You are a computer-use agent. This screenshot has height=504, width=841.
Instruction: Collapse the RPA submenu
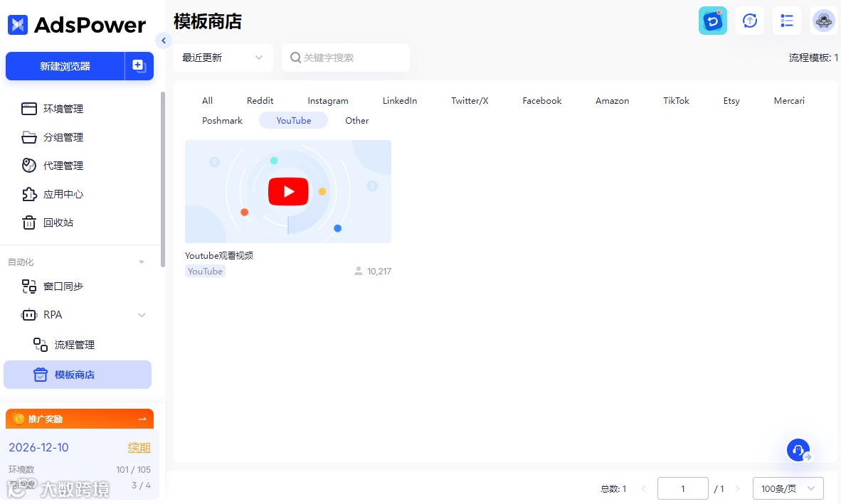[142, 315]
